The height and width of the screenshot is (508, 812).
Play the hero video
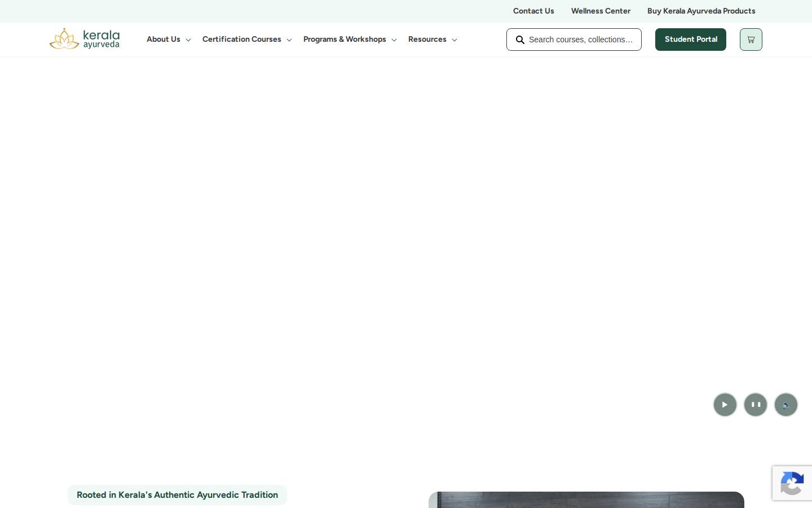coord(725,404)
